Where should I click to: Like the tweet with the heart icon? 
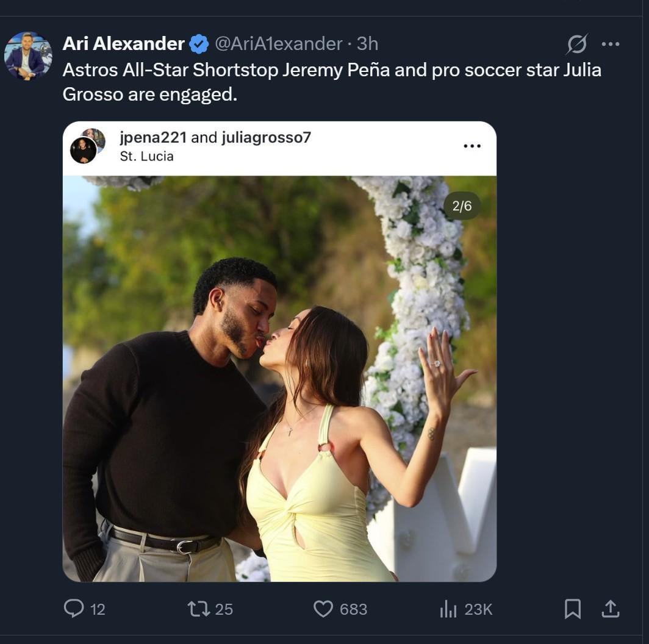(x=323, y=608)
